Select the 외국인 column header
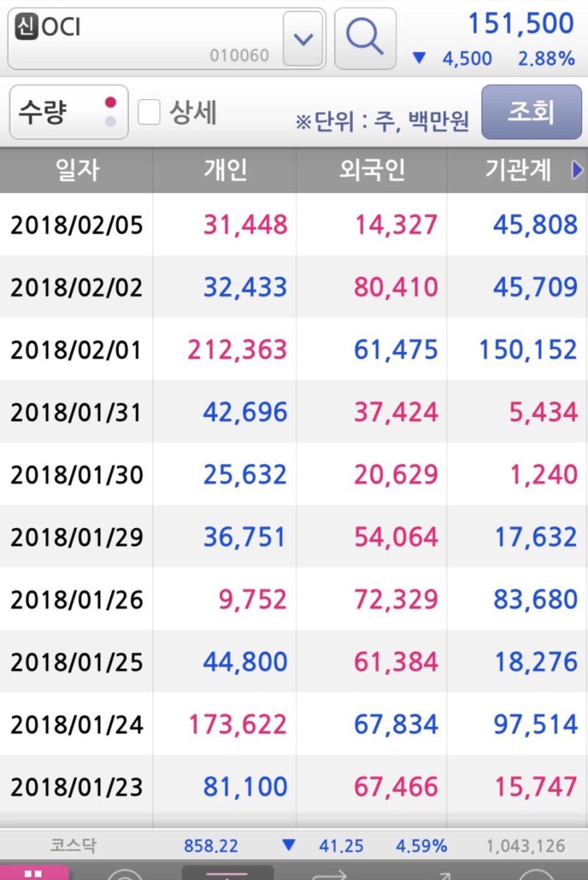588x880 pixels. pos(372,171)
